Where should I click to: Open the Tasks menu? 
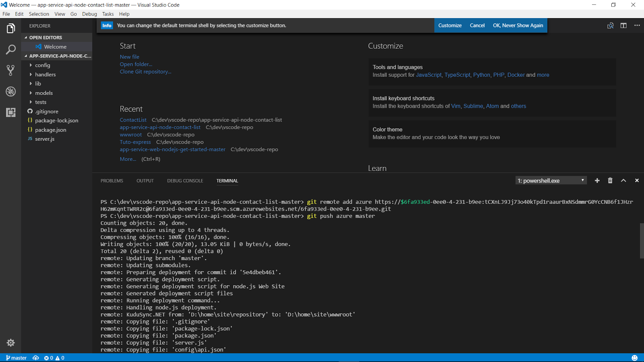108,14
